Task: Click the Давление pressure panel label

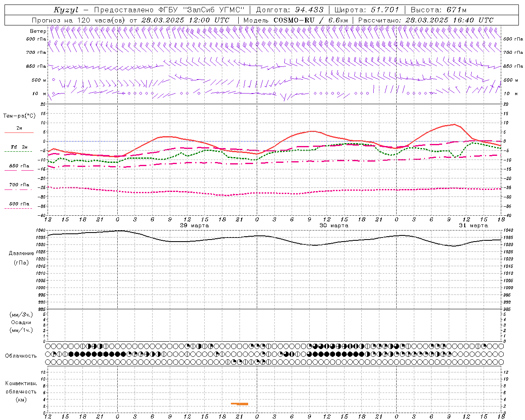Action: coord(21,253)
